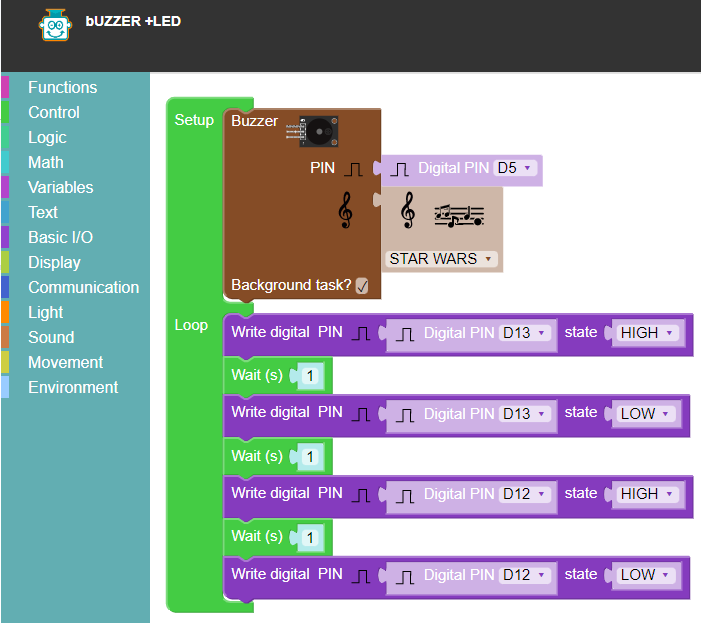Toggle the Background task checkbox

pyautogui.click(x=362, y=286)
